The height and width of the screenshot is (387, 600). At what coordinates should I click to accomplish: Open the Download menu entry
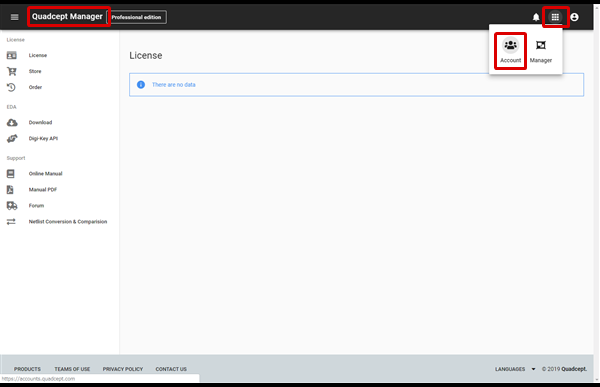point(40,122)
